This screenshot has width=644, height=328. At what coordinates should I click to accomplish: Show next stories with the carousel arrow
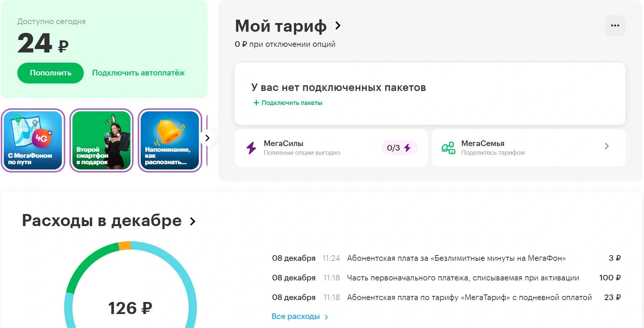[207, 138]
